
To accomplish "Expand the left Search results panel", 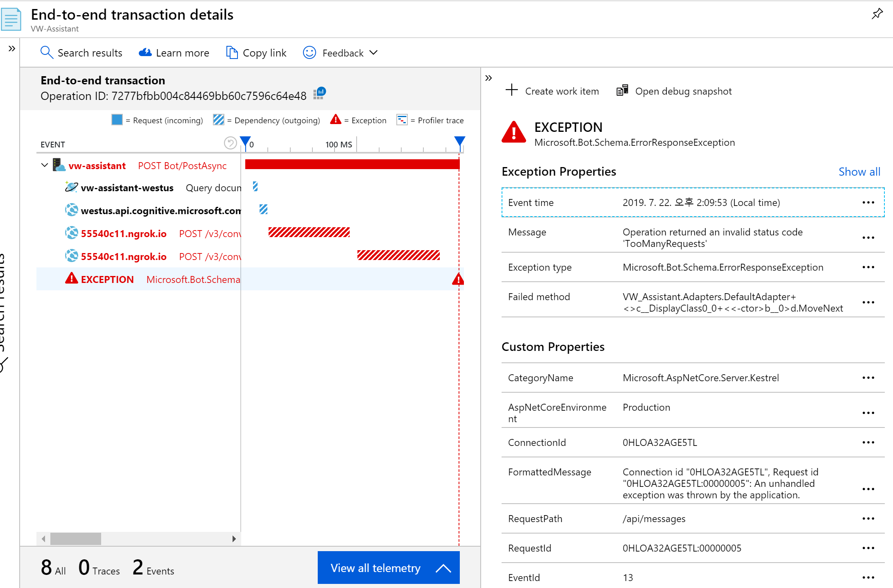I will point(12,49).
